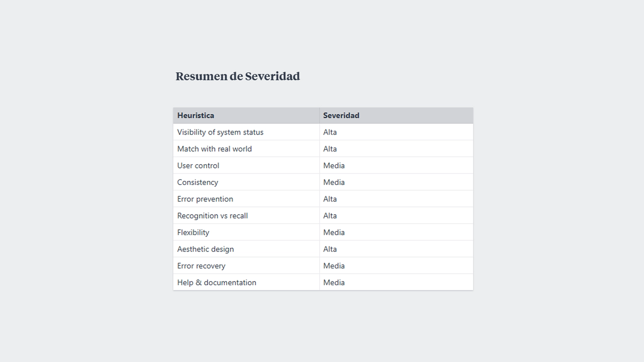Select the 'Alta' severity for Error prevention
The width and height of the screenshot is (644, 362).
click(x=330, y=199)
